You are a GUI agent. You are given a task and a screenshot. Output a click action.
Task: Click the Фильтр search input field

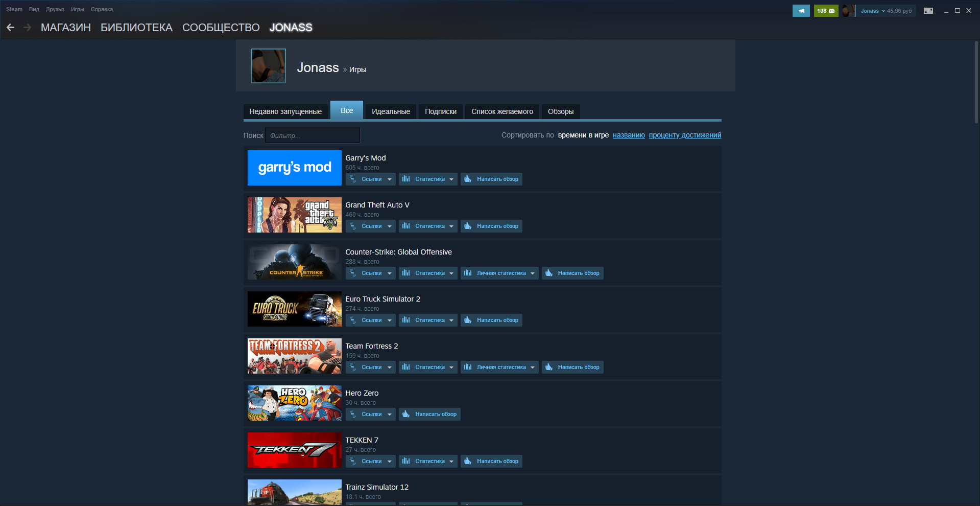point(313,135)
